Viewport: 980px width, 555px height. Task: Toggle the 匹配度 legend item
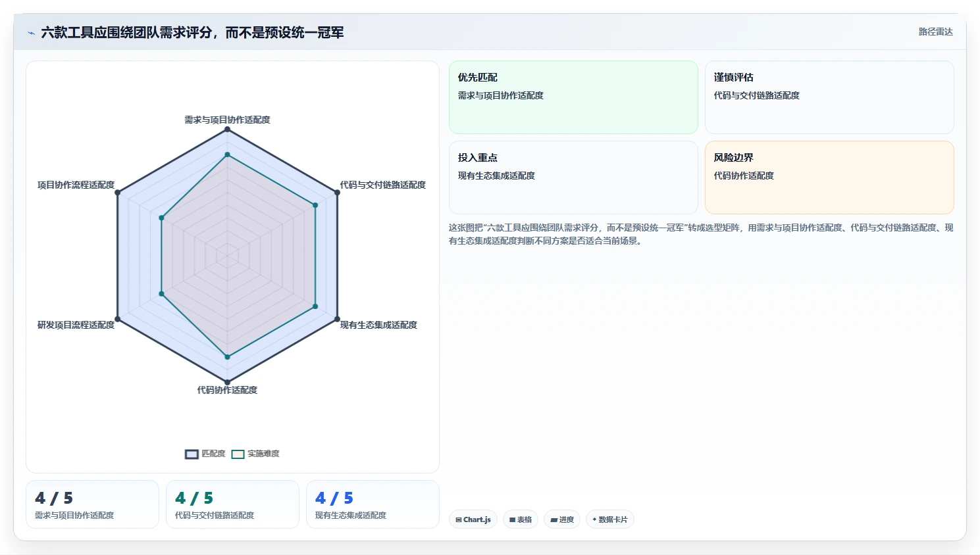tap(205, 454)
